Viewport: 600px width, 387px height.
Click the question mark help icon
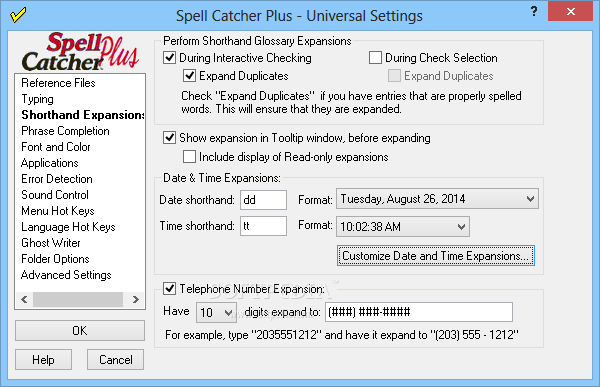tap(534, 11)
